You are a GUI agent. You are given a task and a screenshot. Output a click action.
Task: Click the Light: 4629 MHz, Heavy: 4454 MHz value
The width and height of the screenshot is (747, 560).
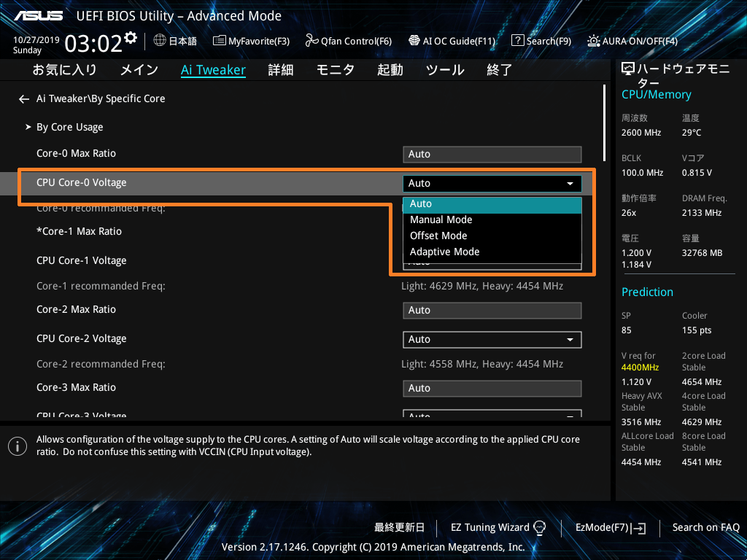482,286
